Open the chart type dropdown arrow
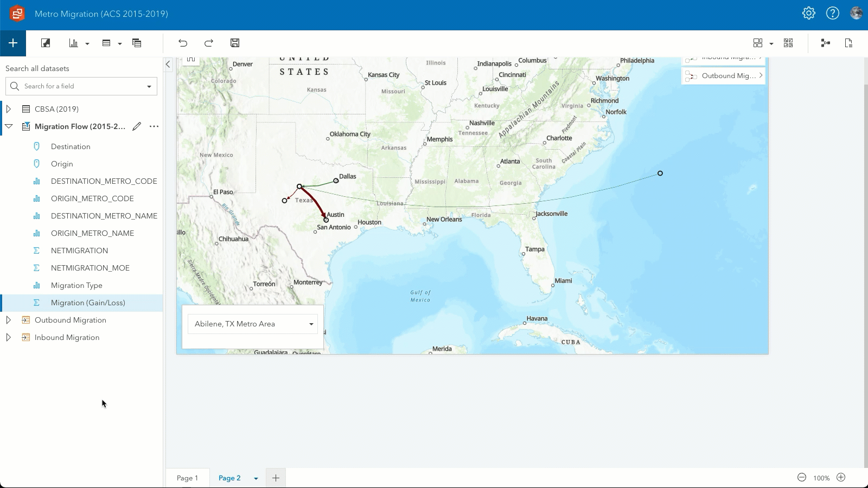868x488 pixels. tap(87, 43)
